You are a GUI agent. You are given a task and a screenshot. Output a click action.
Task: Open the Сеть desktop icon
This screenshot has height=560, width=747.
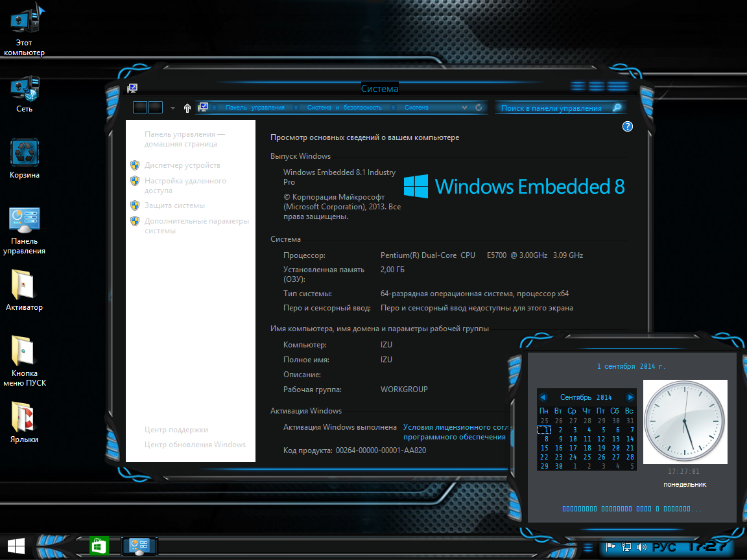(x=24, y=95)
